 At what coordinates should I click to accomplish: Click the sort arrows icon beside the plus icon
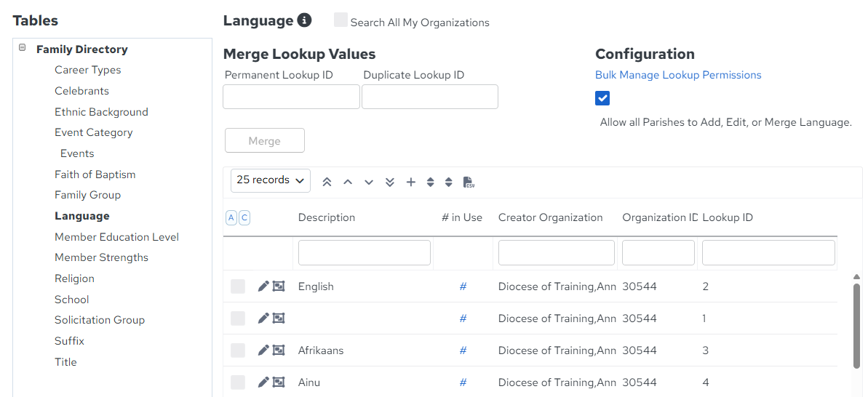click(x=430, y=182)
